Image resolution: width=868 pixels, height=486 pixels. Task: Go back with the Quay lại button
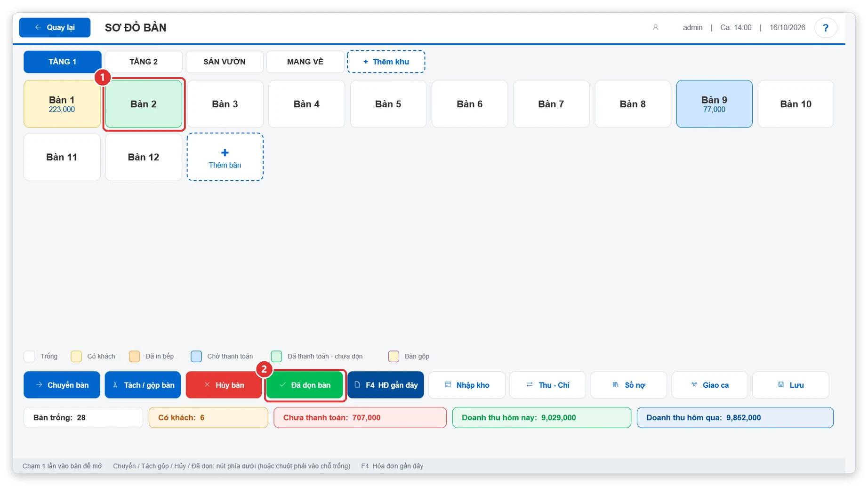pyautogui.click(x=55, y=28)
